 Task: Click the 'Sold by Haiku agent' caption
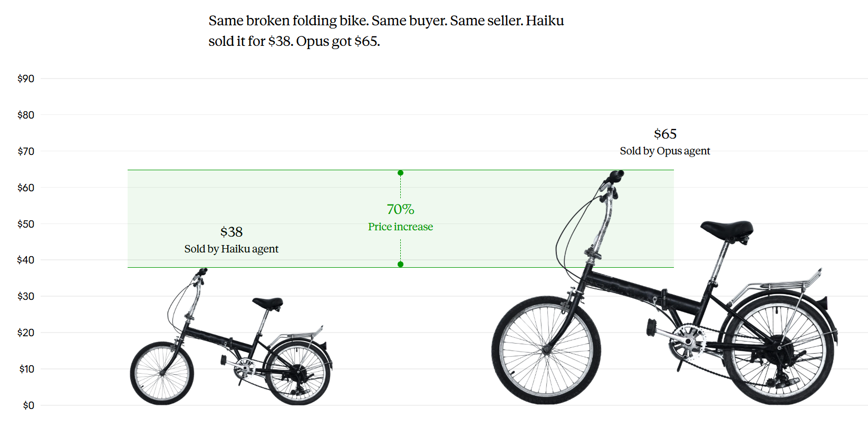pyautogui.click(x=231, y=249)
